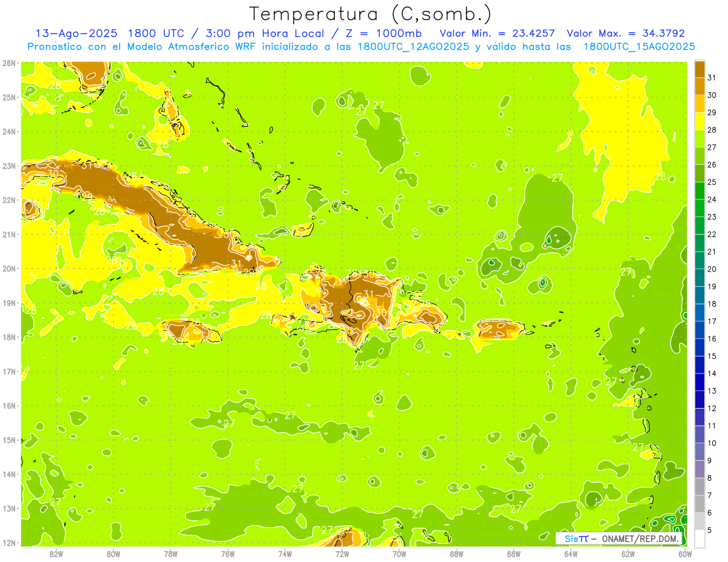Image resolution: width=728 pixels, height=562 pixels.
Task: Click the '25N' latitude axis label
Action: point(9,98)
